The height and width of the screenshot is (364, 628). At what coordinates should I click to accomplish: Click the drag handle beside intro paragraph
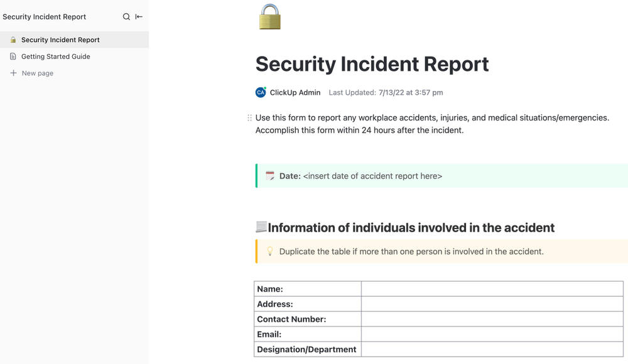(x=249, y=118)
